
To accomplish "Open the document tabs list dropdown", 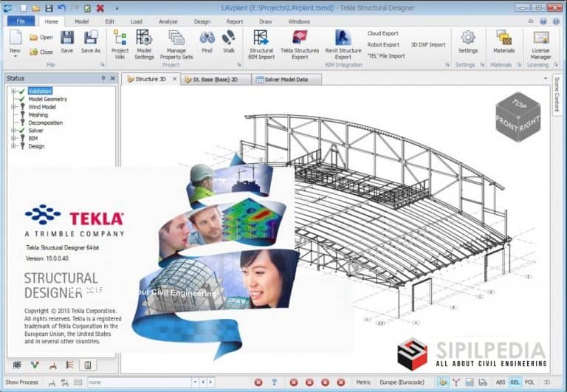I will point(546,78).
